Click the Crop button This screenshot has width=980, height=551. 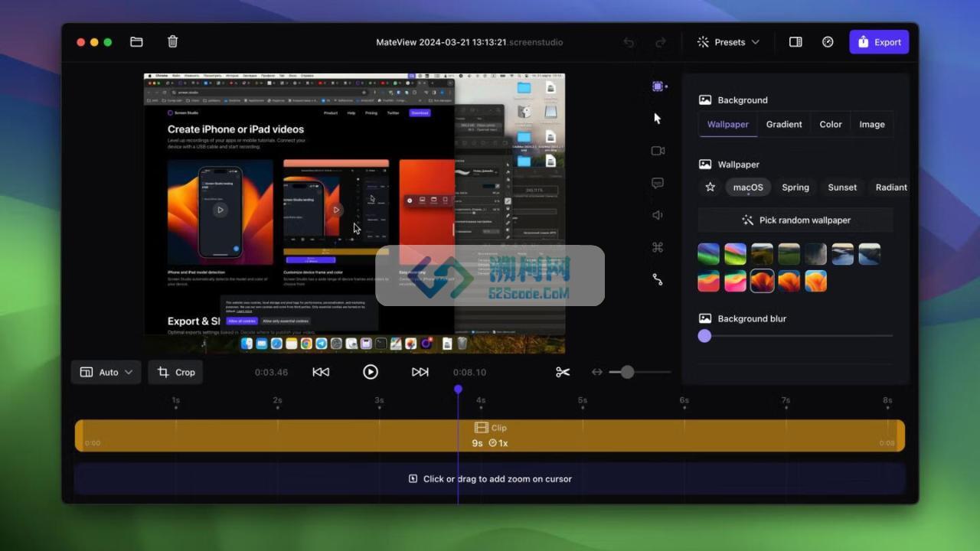point(175,372)
